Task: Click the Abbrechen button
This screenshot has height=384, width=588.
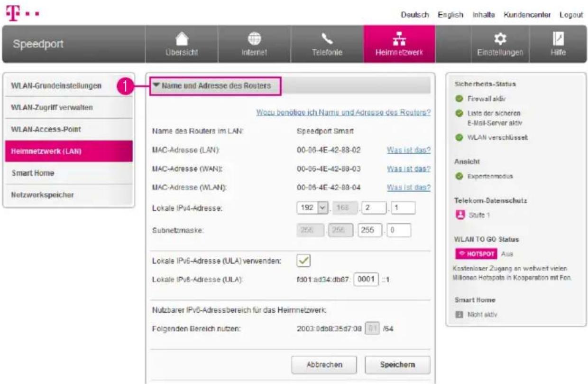Action: pos(323,365)
